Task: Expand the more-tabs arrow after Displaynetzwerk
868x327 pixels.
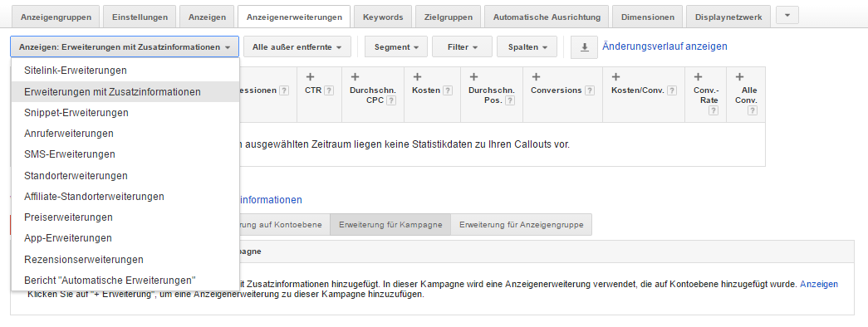Action: [x=787, y=15]
